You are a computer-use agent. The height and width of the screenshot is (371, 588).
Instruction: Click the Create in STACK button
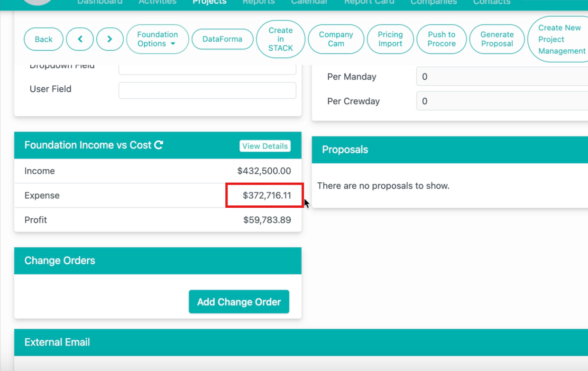[281, 39]
